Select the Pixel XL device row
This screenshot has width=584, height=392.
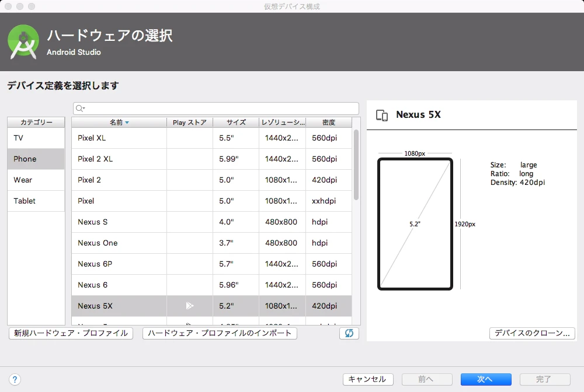tap(211, 138)
